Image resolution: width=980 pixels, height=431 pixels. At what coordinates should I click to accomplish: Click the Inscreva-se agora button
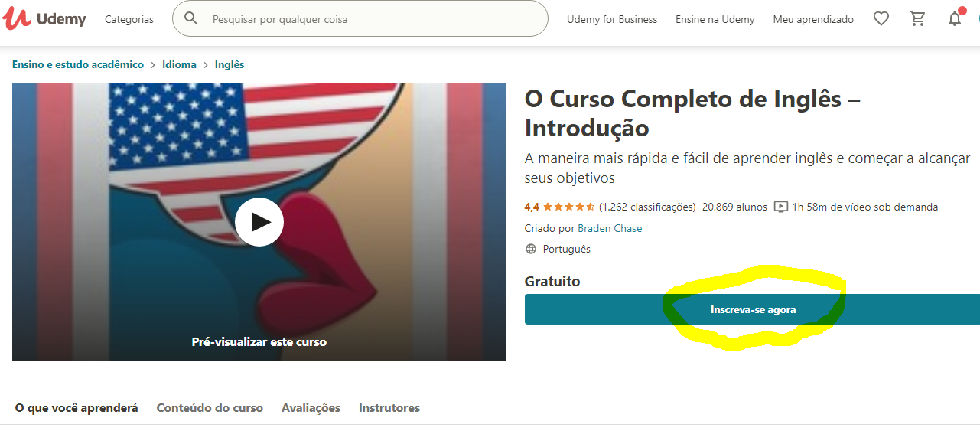pos(752,309)
